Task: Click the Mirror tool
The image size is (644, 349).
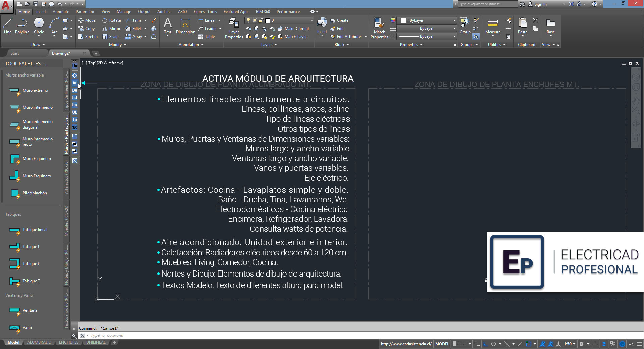Action: tap(111, 29)
